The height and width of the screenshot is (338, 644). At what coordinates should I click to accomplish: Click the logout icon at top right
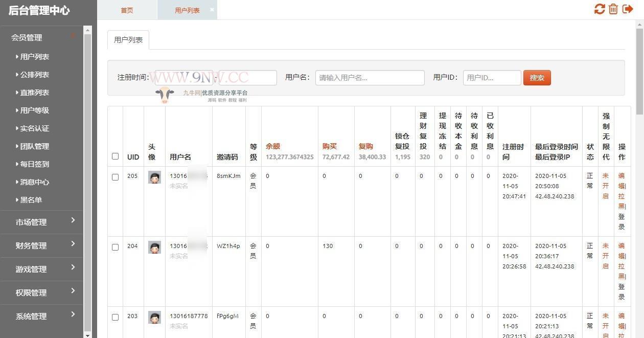point(628,9)
